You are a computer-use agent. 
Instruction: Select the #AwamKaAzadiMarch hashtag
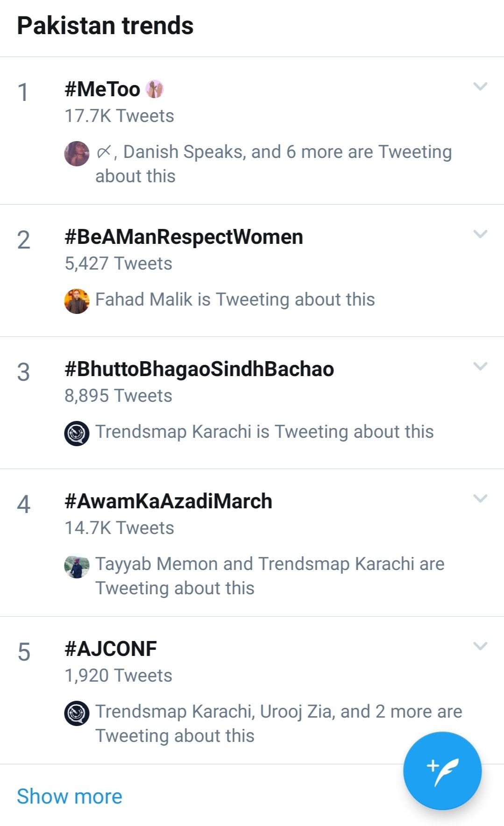point(168,501)
